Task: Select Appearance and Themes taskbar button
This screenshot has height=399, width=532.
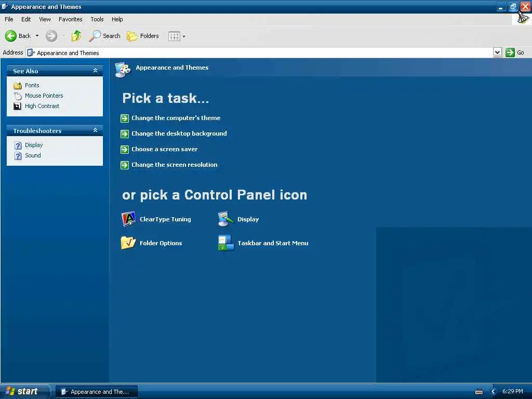Action: [96, 392]
